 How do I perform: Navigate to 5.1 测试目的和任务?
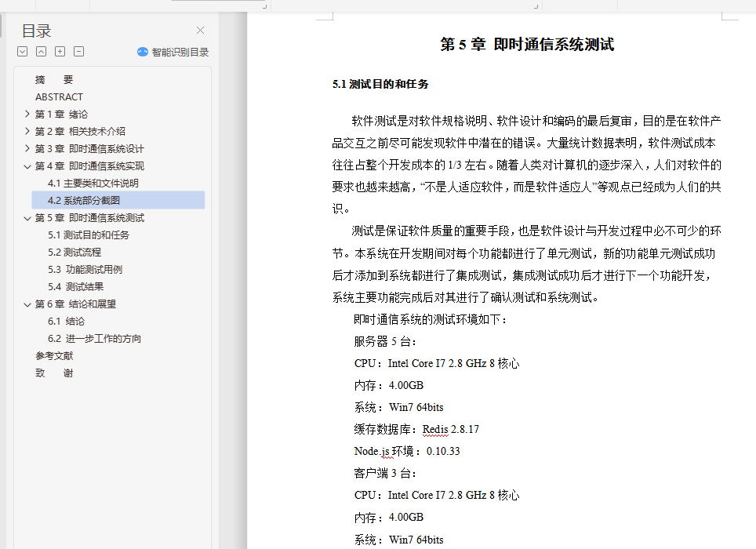89,235
